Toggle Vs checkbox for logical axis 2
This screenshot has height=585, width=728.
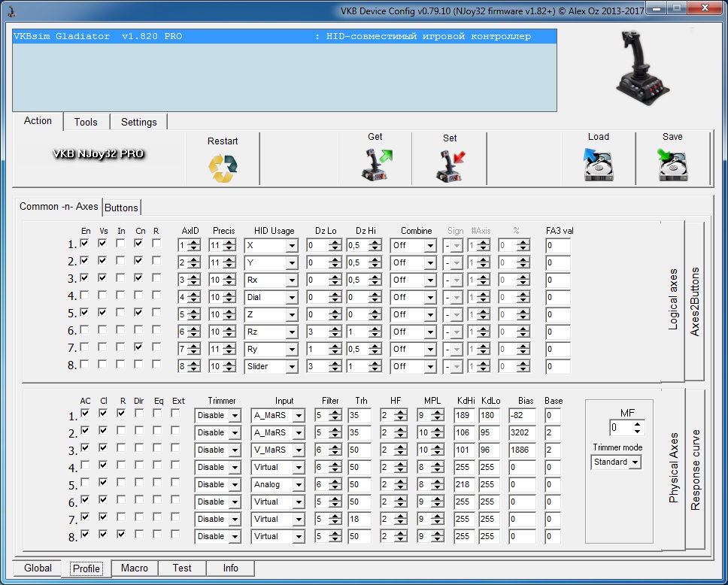(x=102, y=260)
